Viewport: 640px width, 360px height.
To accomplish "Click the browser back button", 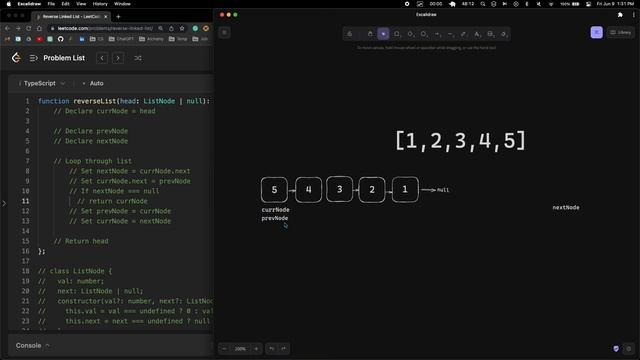I will (x=7, y=29).
